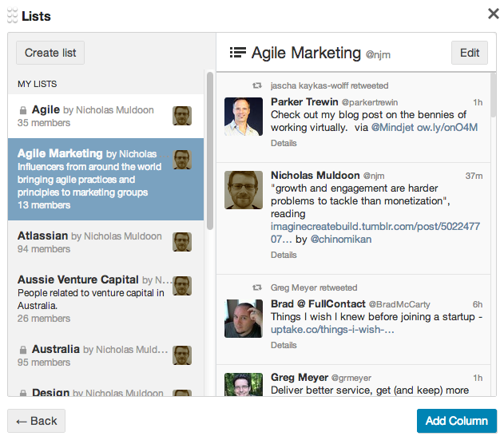
Task: Click the lock icon on the Australia list
Action: tap(23, 350)
